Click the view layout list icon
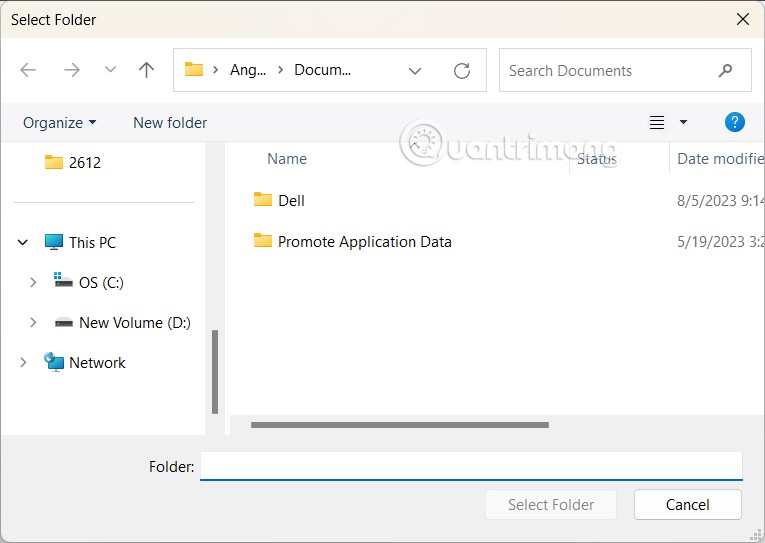 [x=657, y=122]
